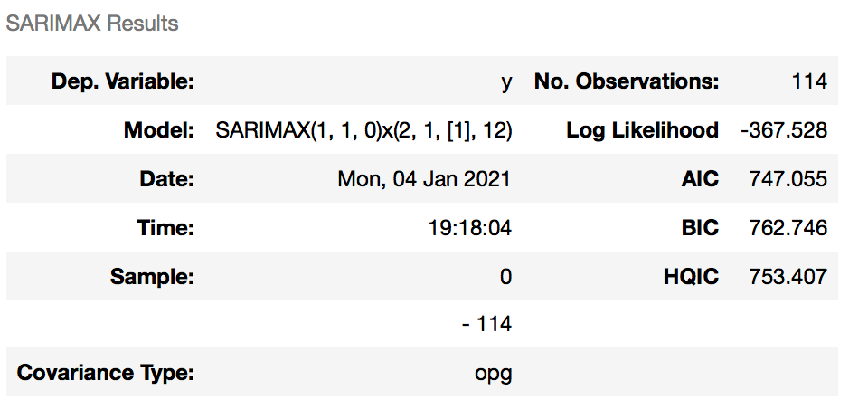This screenshot has width=868, height=409.
Task: Click the time value 19:18:04
Action: (x=469, y=228)
